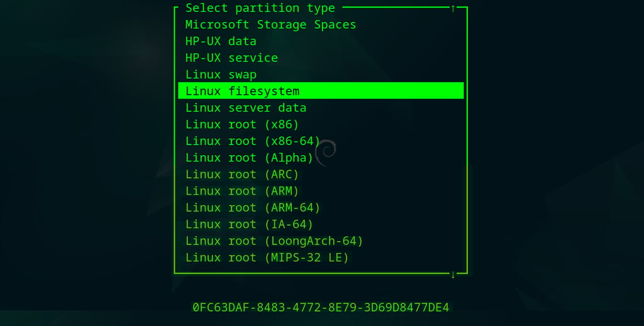This screenshot has width=644, height=326.
Task: Select Linux root (IA-64) entry
Action: [x=249, y=224]
